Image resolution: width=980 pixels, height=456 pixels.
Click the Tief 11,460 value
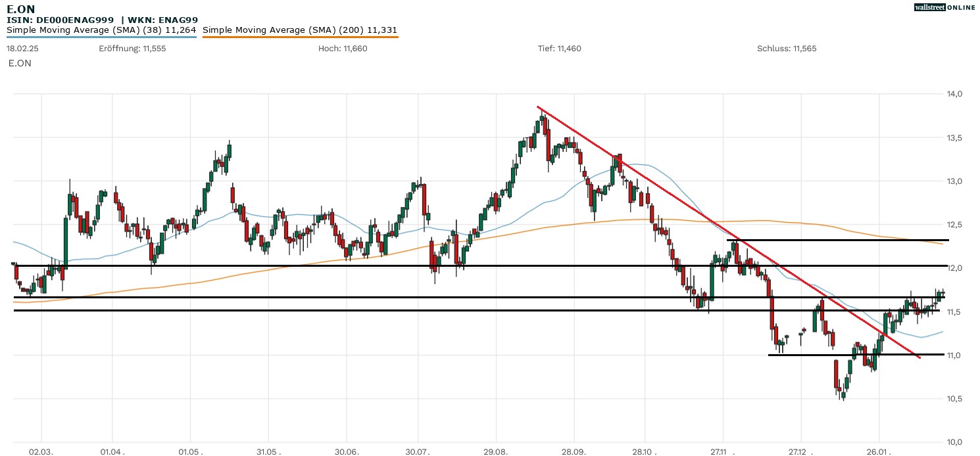559,49
